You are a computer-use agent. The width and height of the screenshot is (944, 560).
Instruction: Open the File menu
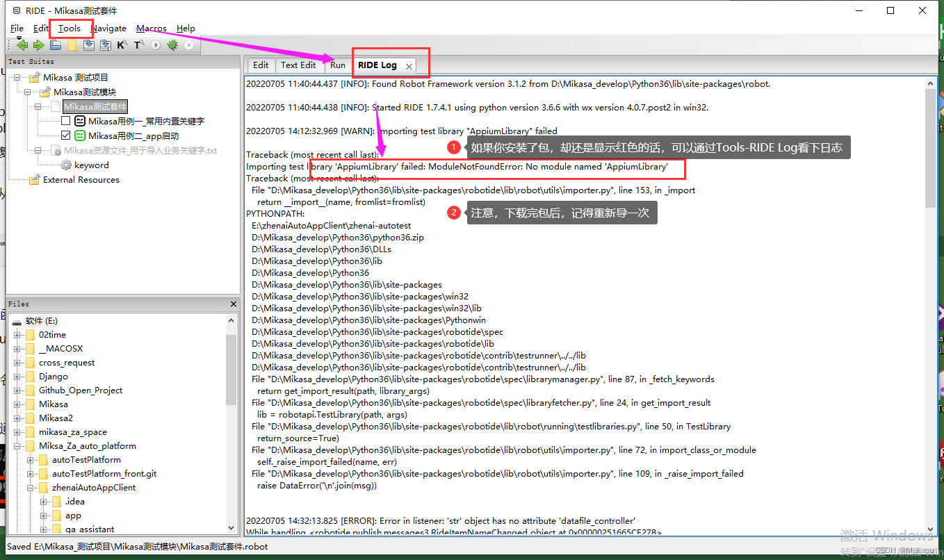click(x=17, y=28)
